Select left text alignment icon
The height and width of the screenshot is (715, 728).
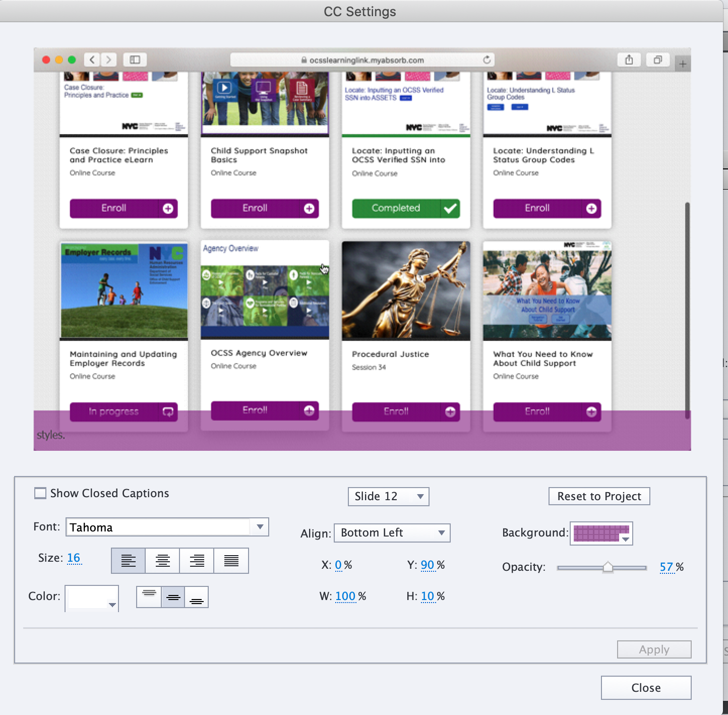point(128,561)
